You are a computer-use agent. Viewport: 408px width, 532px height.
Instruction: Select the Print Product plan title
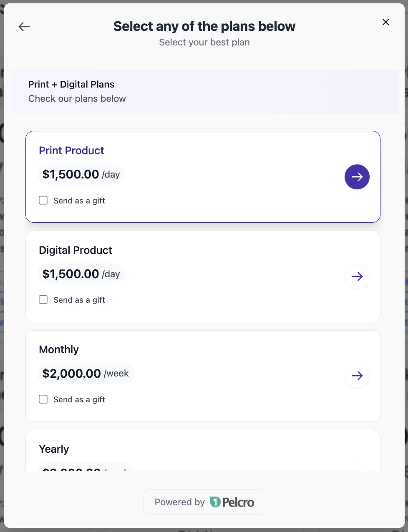click(x=71, y=151)
